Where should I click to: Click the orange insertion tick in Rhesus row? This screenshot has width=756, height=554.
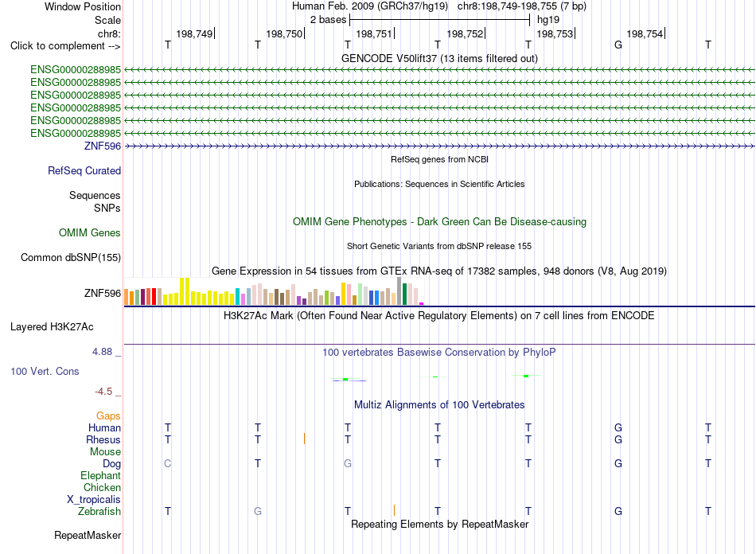point(304,439)
